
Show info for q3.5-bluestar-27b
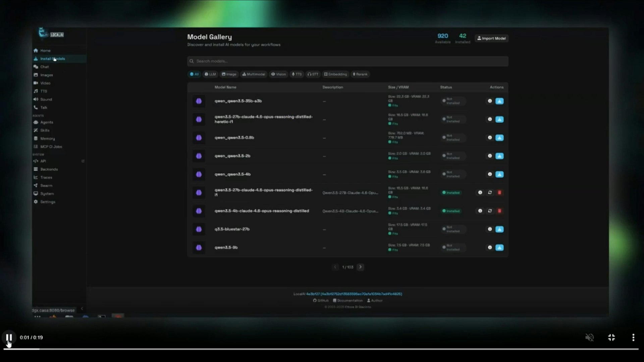point(490,229)
